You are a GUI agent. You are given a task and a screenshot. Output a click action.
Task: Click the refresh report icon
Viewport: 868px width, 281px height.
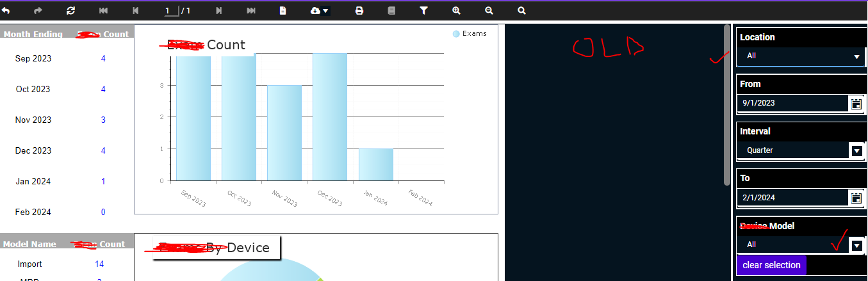click(71, 11)
